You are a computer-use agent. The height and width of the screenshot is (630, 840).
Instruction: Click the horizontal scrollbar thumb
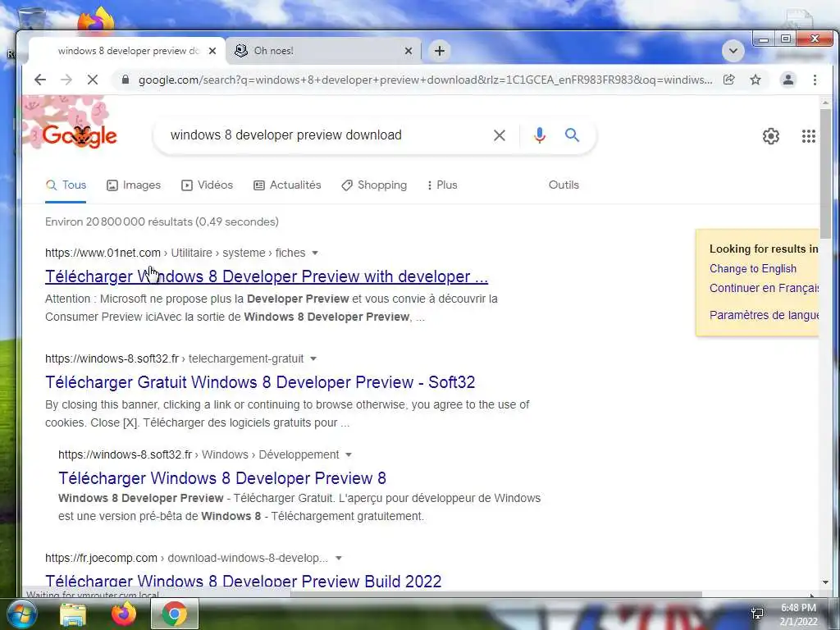pos(496,595)
